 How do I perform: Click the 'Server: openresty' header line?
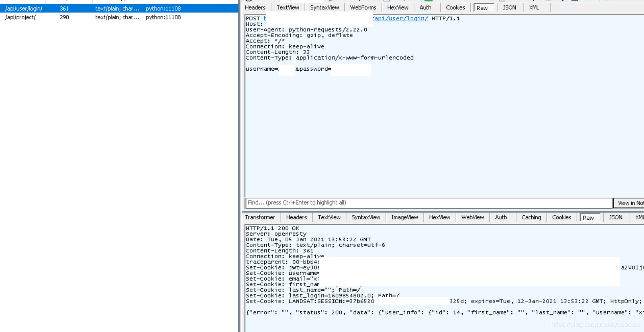click(x=276, y=234)
